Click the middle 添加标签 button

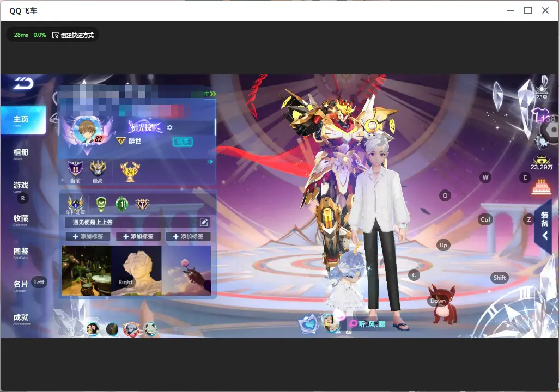pos(138,237)
